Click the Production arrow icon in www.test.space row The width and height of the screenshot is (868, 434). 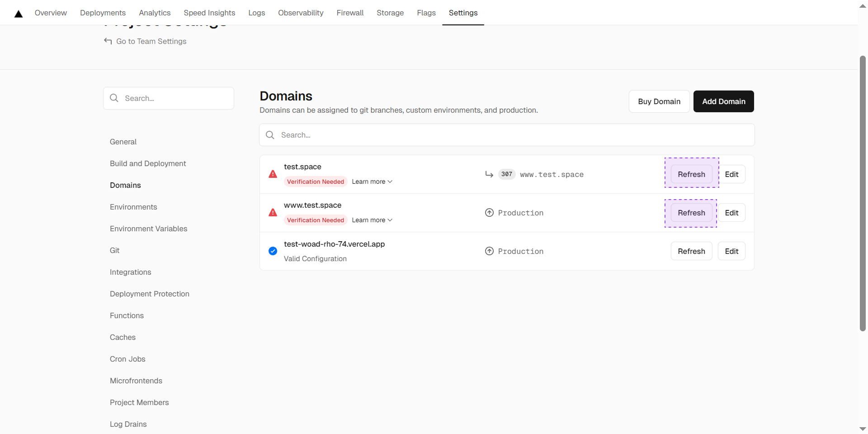coord(489,213)
